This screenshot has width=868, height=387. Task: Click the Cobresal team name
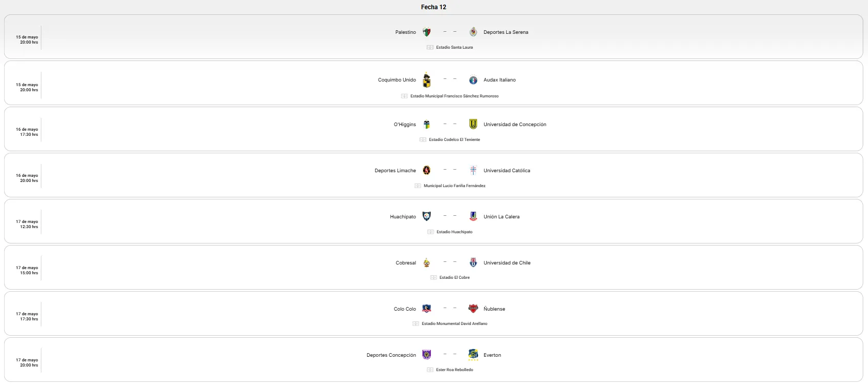click(406, 263)
